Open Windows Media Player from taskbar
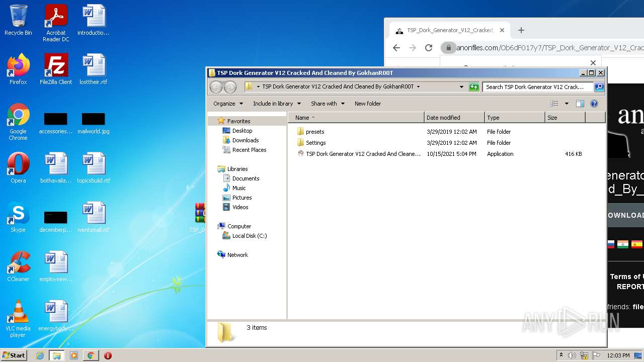 coord(74,355)
